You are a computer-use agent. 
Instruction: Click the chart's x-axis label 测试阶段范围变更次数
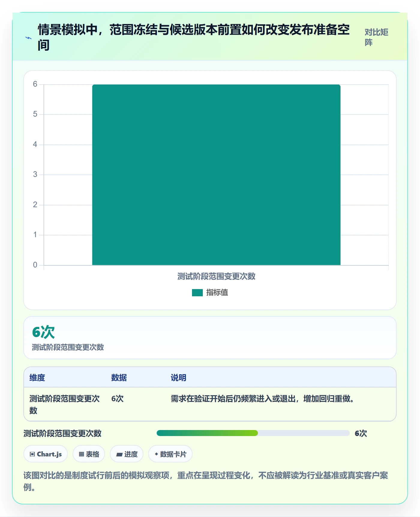pyautogui.click(x=216, y=276)
